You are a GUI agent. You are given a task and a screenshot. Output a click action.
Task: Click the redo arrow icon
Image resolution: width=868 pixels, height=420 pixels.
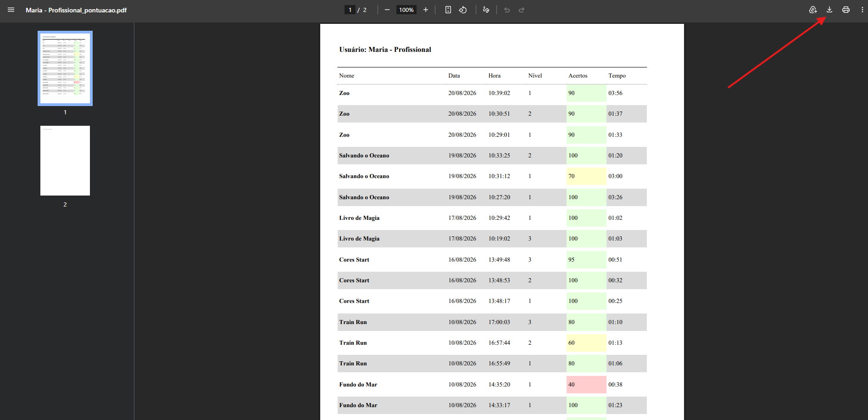coord(522,10)
